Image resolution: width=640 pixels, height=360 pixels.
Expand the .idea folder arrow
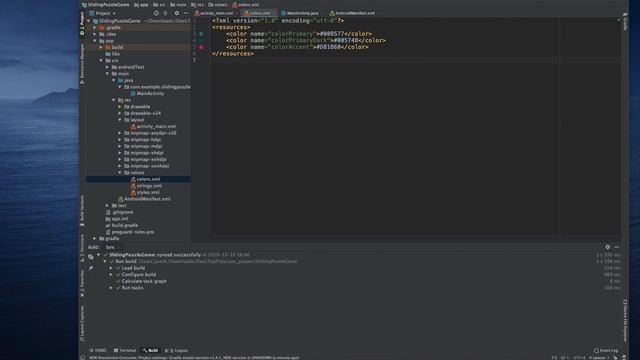[95, 34]
